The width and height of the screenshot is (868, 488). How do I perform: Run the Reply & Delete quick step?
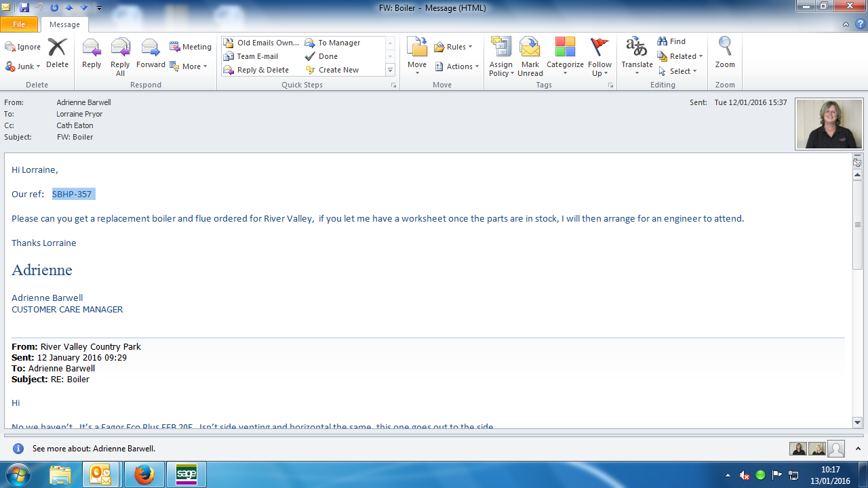click(256, 70)
